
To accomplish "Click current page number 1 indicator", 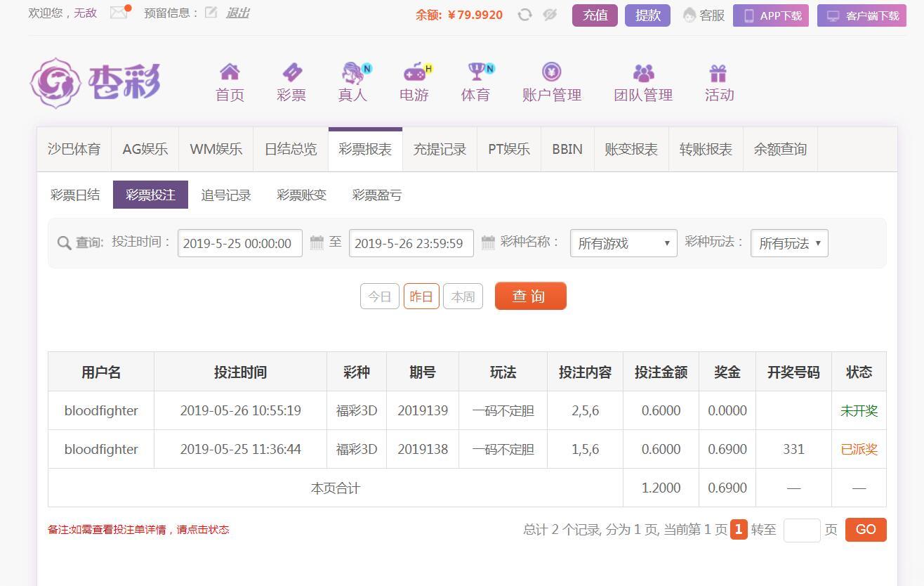I will click(739, 530).
